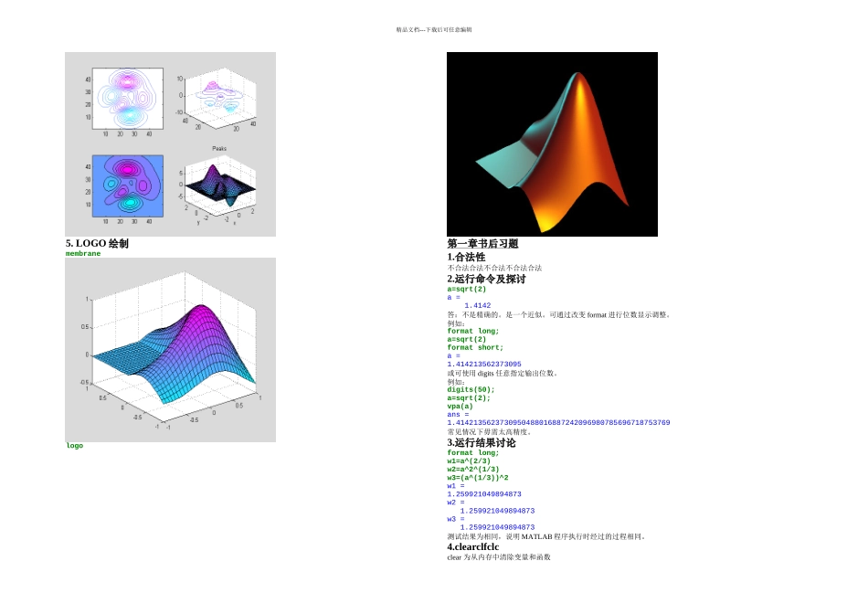Click the 3D contour subplot at top right
Image resolution: width=868 pixels, height=614 pixels.
[220, 99]
